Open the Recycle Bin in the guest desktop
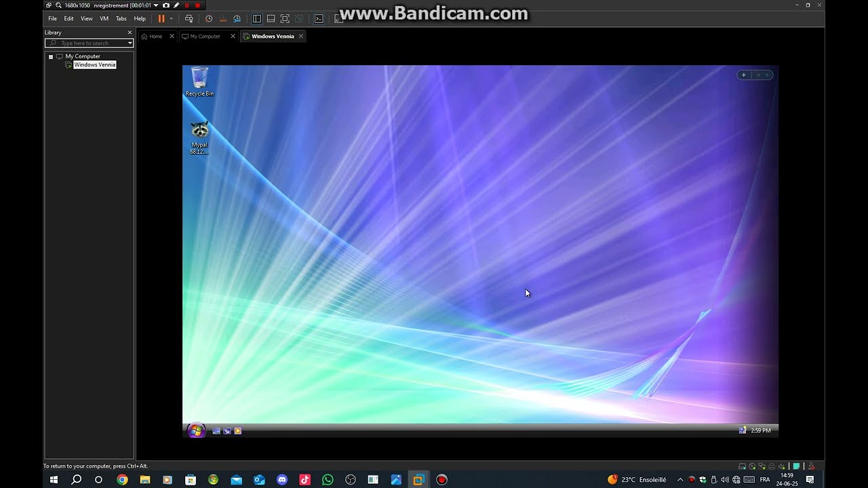868x488 pixels. 199,82
